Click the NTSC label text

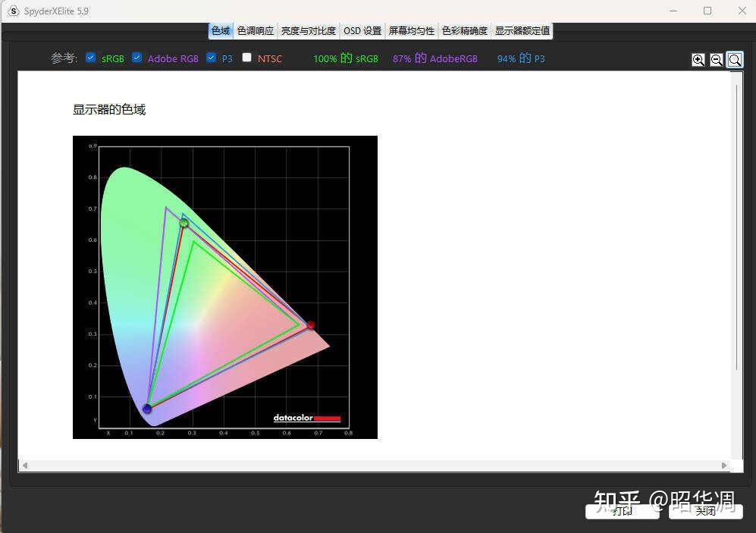pyautogui.click(x=269, y=59)
